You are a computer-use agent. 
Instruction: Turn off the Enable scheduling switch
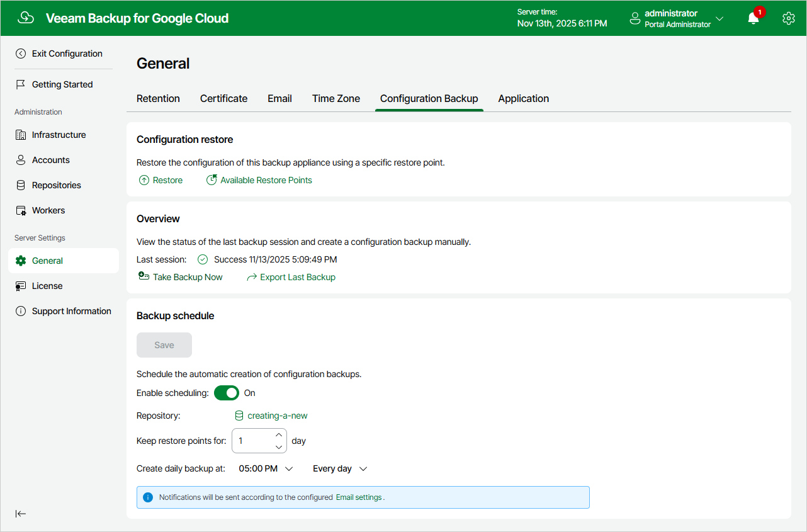[x=227, y=393]
